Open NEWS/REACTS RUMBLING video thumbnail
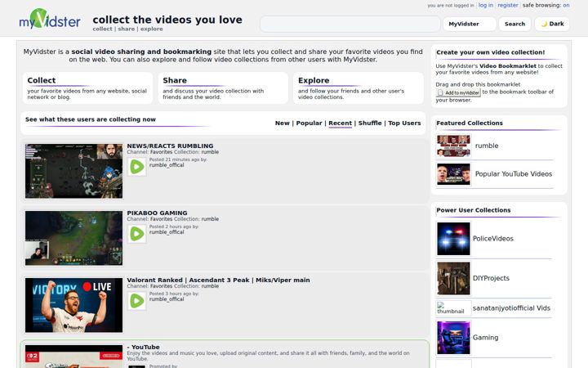Image resolution: width=588 pixels, height=368 pixels. (x=73, y=171)
